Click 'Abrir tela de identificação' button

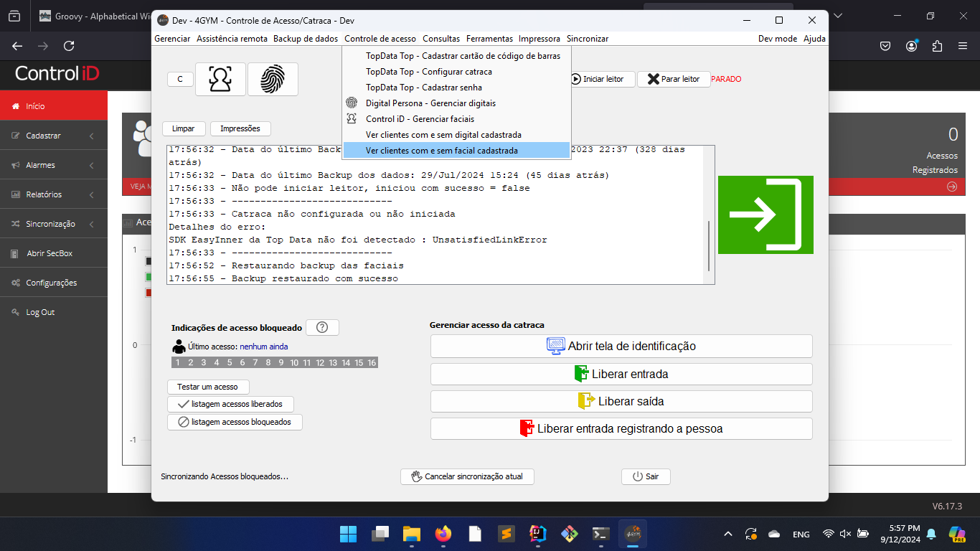(621, 346)
